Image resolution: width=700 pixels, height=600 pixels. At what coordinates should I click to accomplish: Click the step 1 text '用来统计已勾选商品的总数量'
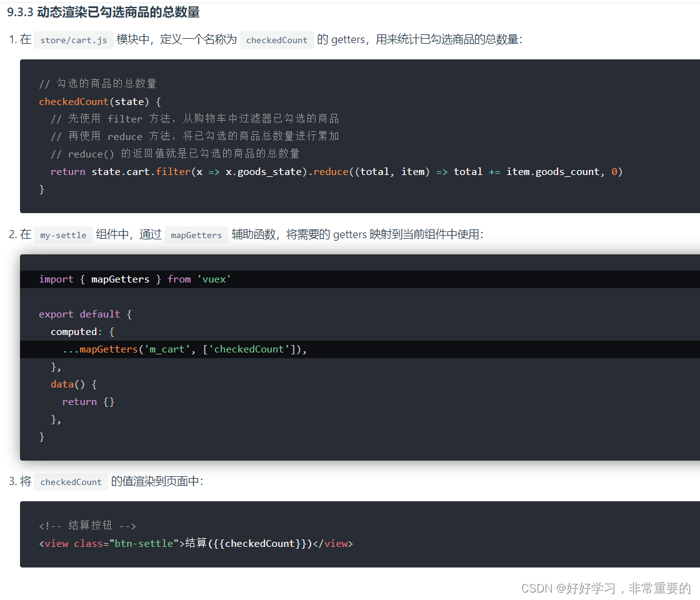tap(447, 40)
